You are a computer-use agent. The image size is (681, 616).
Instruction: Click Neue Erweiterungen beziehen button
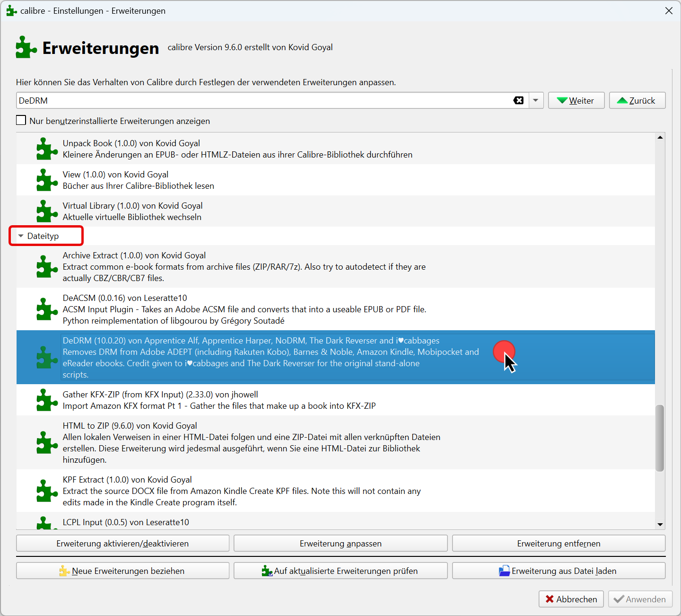coord(122,571)
